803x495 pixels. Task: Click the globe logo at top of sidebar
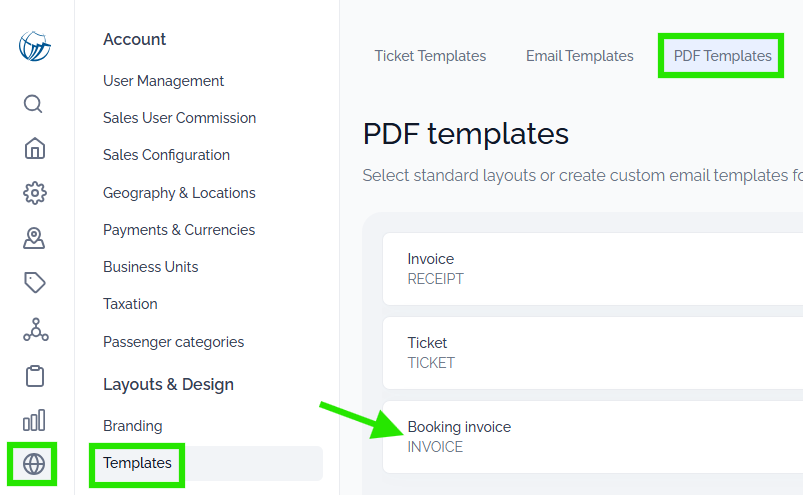[x=34, y=46]
